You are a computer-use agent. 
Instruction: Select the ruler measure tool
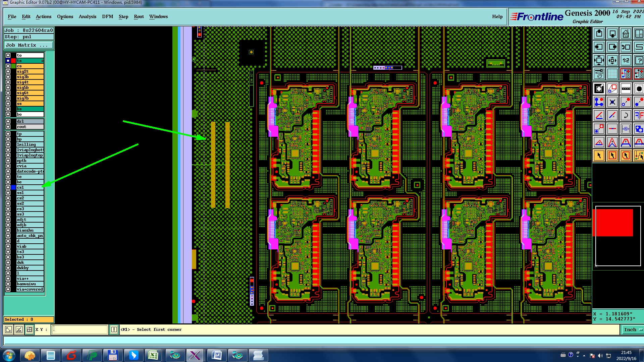626,89
